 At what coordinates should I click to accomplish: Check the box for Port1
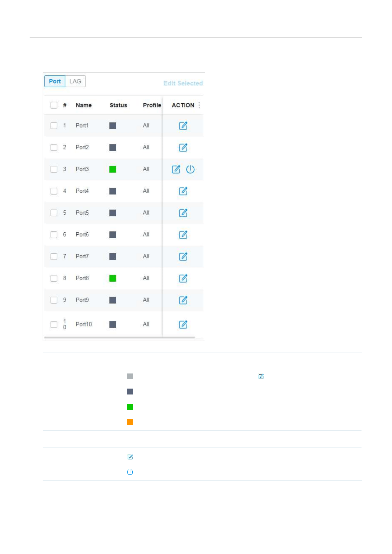pos(54,125)
